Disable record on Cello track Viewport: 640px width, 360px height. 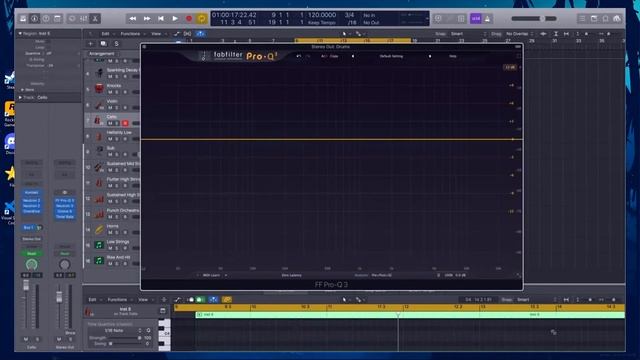pos(125,123)
